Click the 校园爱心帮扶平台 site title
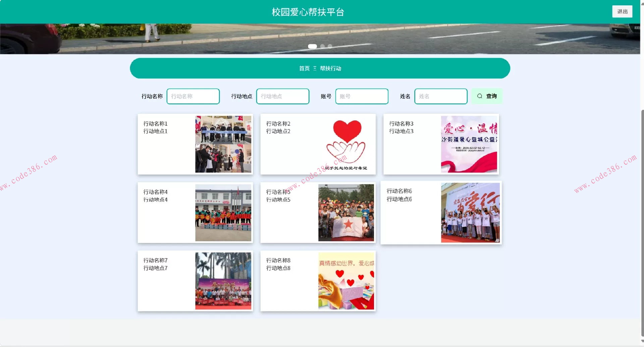The image size is (644, 347). click(308, 12)
